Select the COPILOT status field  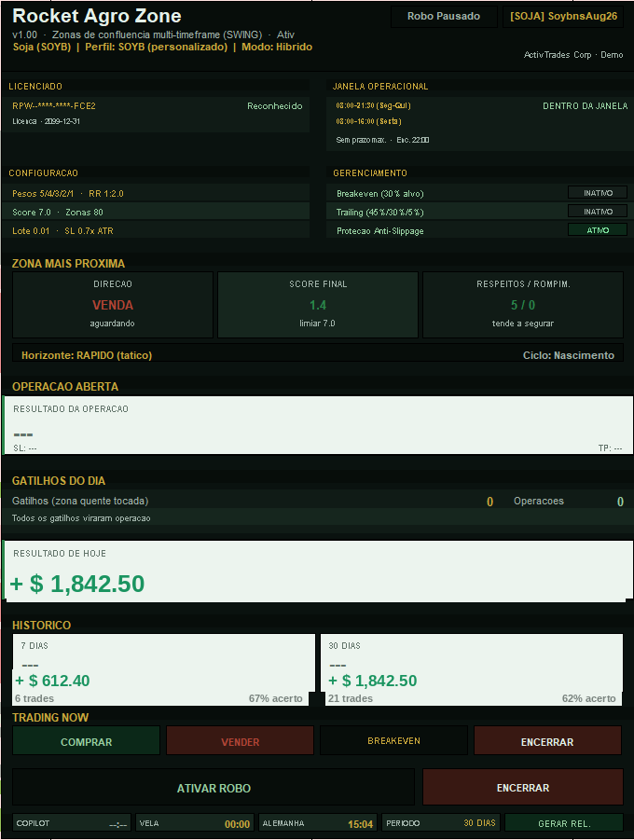(x=72, y=823)
